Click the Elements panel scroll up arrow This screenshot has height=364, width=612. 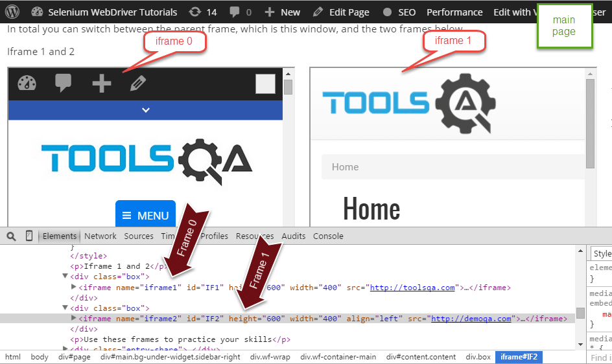(x=580, y=251)
